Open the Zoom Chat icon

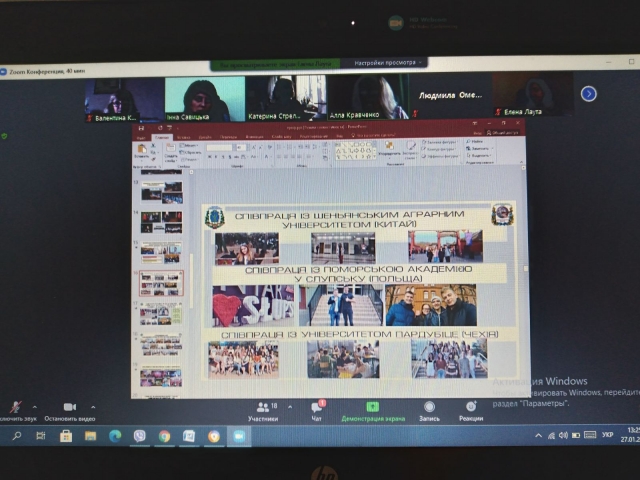coord(317,407)
